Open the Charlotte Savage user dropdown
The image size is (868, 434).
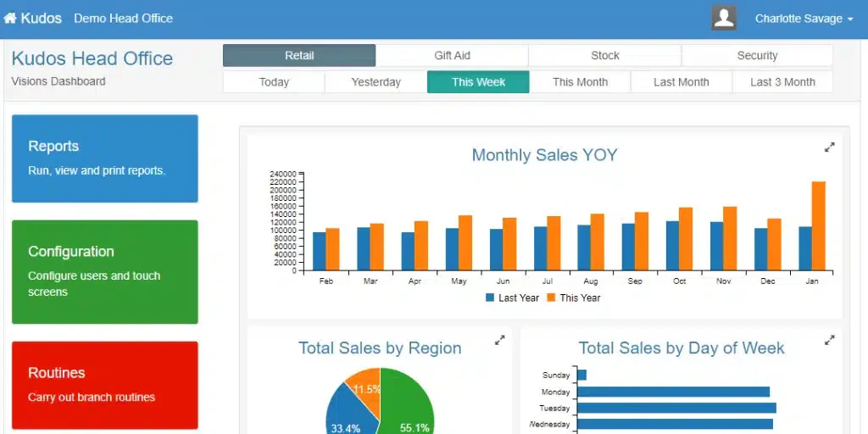pyautogui.click(x=804, y=19)
